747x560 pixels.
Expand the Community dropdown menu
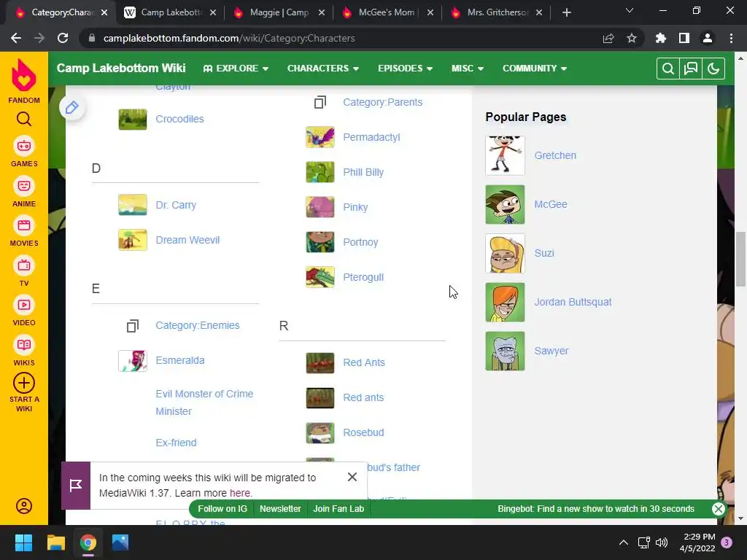pos(535,69)
